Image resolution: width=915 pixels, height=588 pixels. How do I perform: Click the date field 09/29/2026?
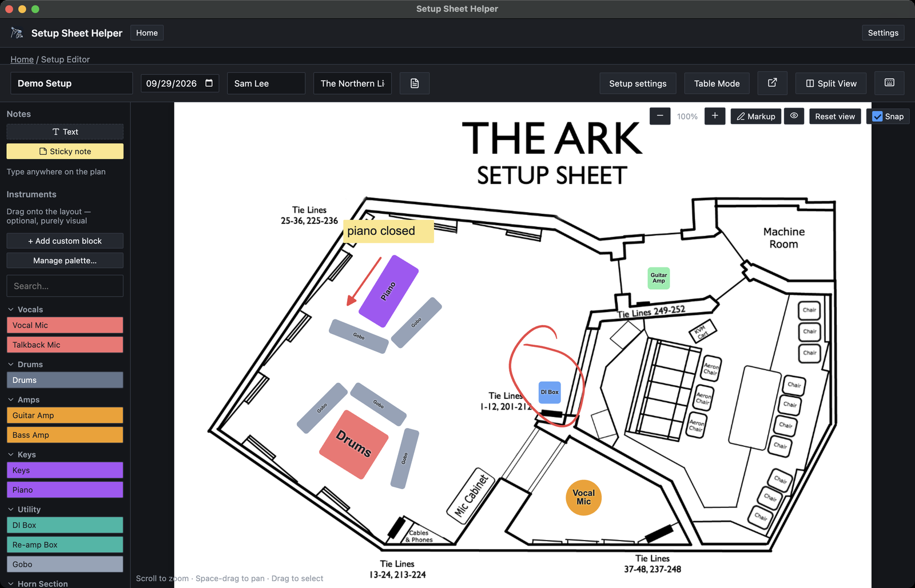pos(180,83)
